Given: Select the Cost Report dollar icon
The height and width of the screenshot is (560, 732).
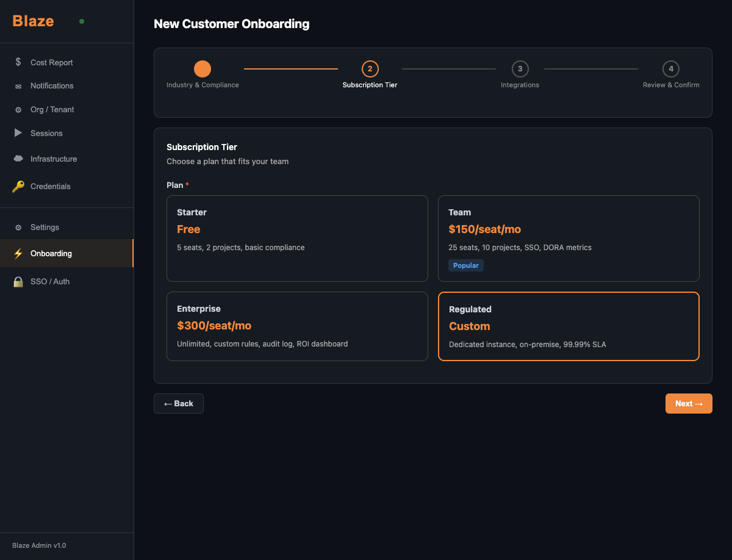Looking at the screenshot, I should point(18,62).
